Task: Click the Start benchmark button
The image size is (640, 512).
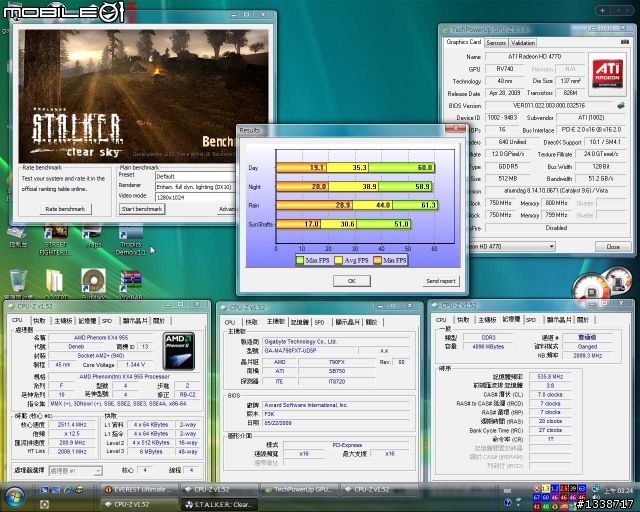Action: tap(142, 209)
